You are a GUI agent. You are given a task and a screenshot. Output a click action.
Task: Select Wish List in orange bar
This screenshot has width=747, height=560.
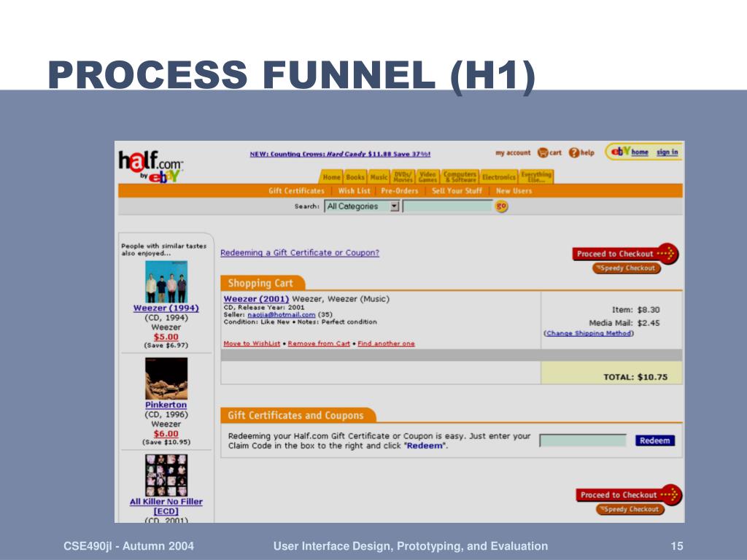(354, 191)
